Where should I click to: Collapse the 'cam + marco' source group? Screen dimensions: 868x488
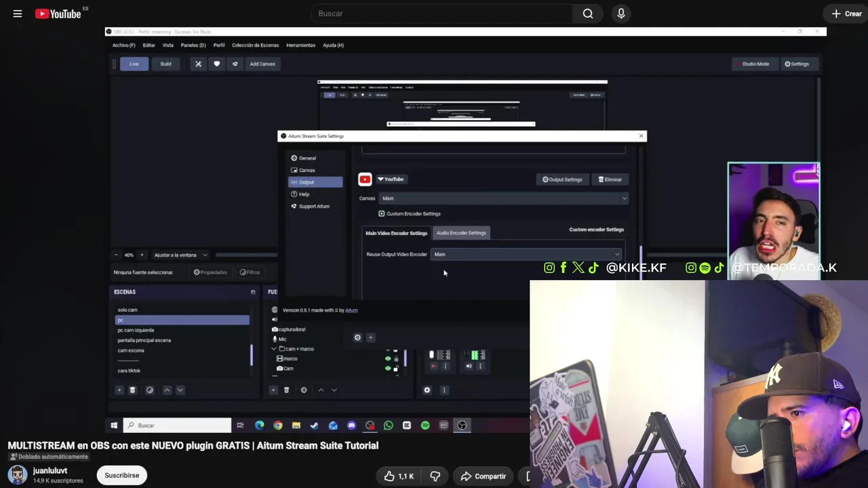(273, 349)
